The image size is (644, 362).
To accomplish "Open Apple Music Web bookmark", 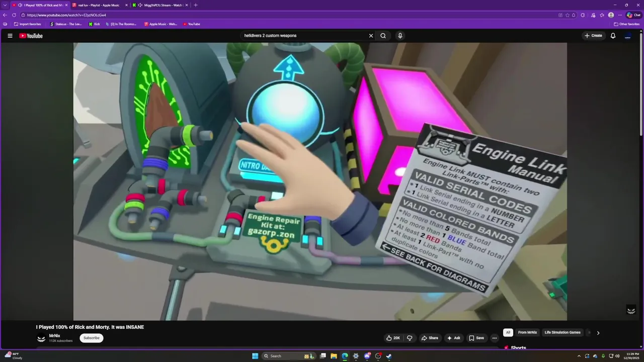I will click(160, 24).
